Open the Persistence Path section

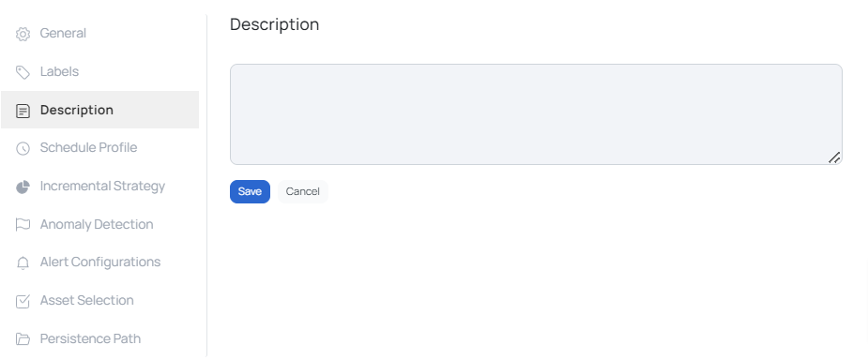point(99,338)
